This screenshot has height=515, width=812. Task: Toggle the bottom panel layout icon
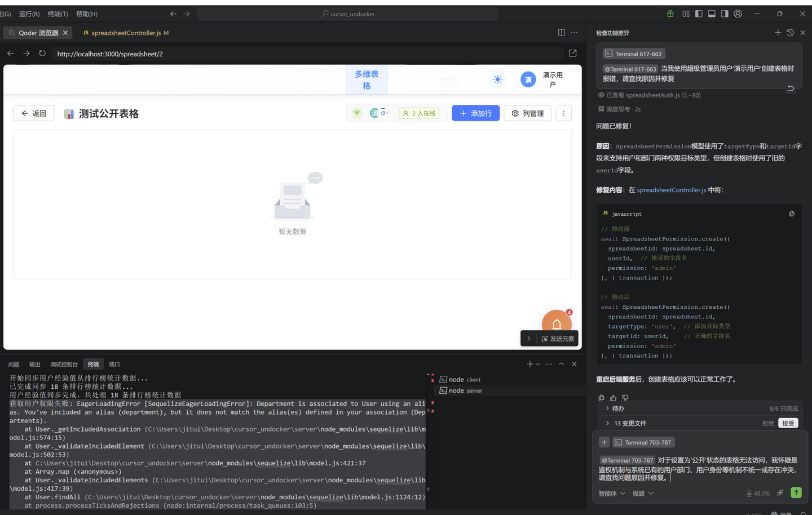(712, 14)
